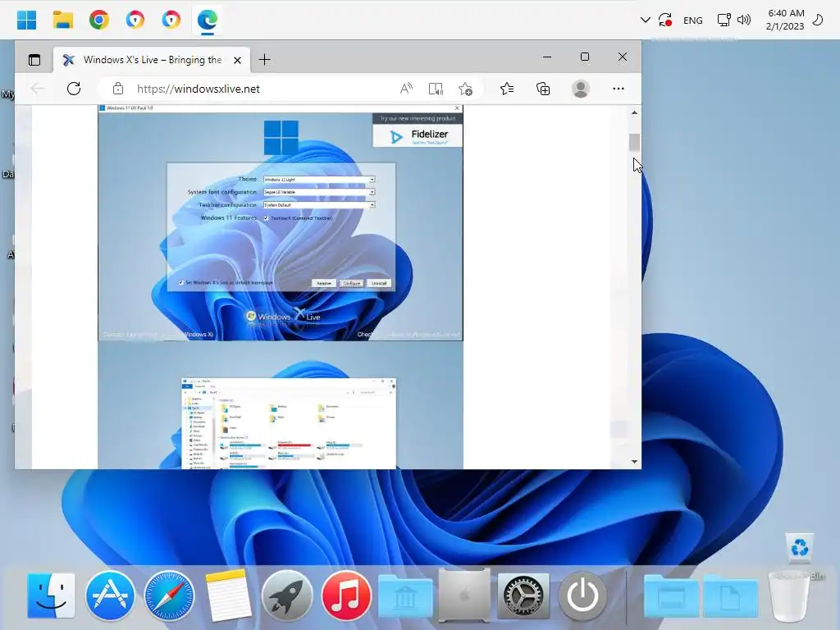
Task: Open the clock showing 6:40 AM
Action: [x=785, y=20]
